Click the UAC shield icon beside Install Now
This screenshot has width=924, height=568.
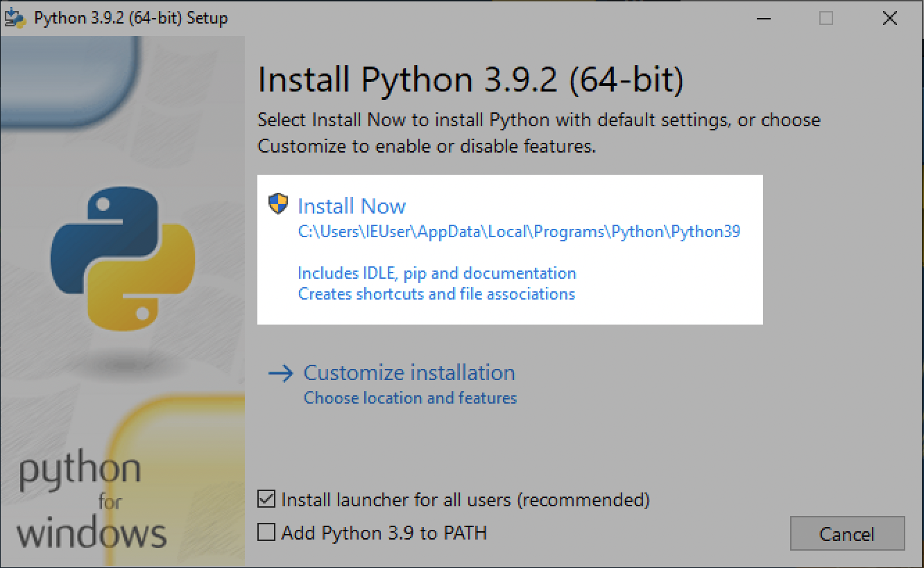coord(278,205)
